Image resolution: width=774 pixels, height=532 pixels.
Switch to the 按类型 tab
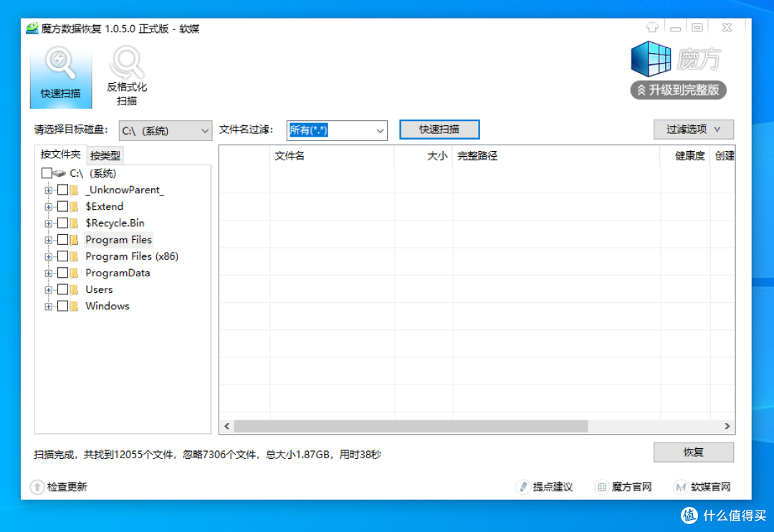105,156
